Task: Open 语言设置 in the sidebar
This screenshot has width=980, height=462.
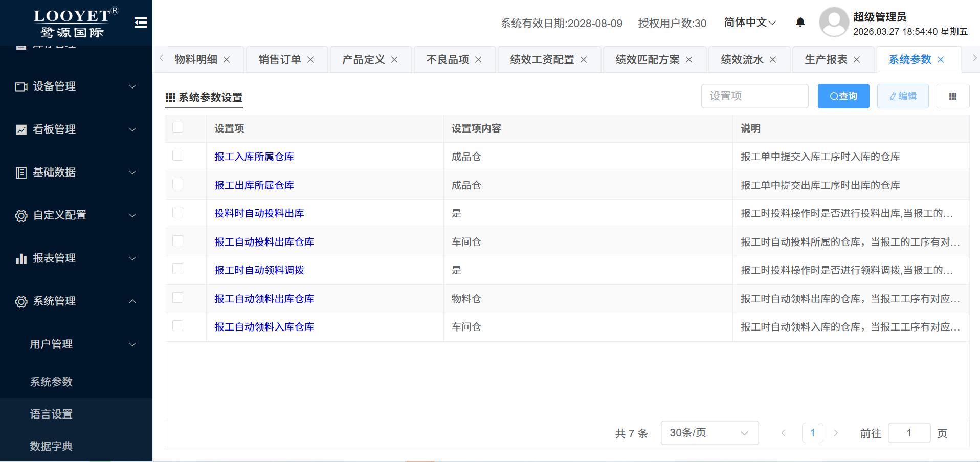Action: (51, 414)
